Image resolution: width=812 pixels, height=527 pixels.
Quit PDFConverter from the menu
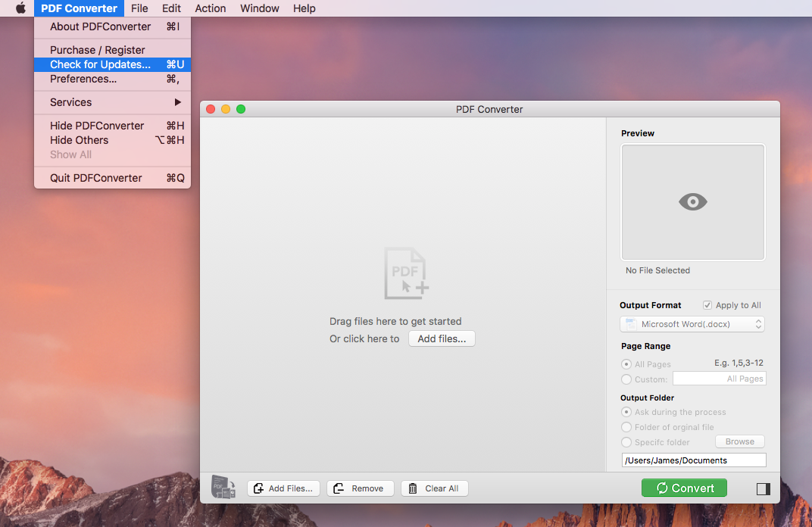[x=112, y=178]
